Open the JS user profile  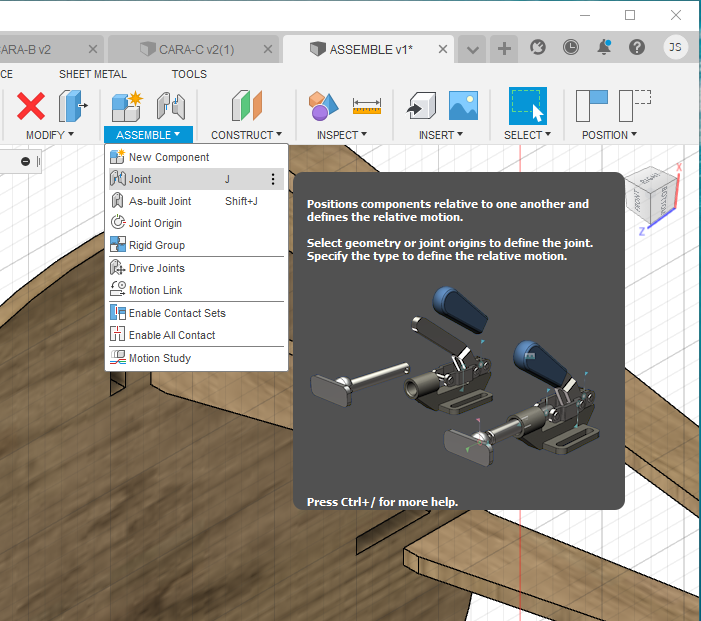[675, 47]
